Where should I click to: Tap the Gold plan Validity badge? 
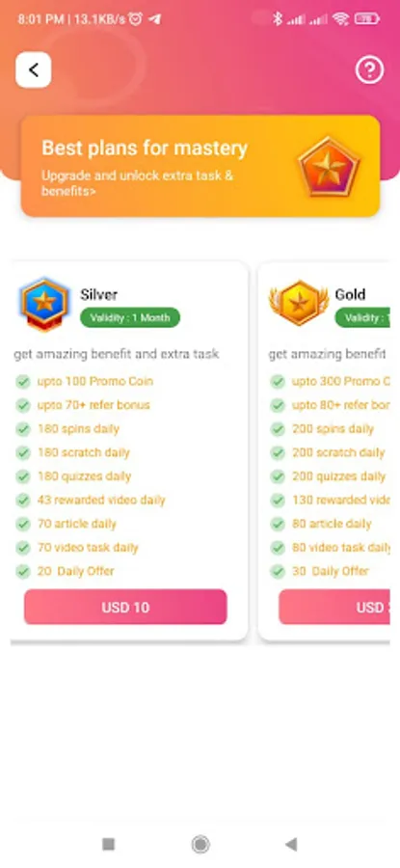[362, 317]
